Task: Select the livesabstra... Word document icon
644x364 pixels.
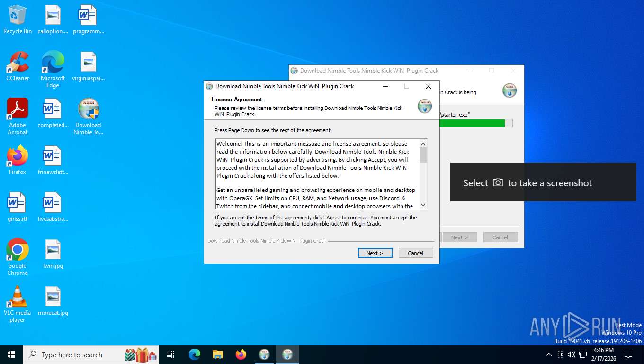Action: pos(53,207)
